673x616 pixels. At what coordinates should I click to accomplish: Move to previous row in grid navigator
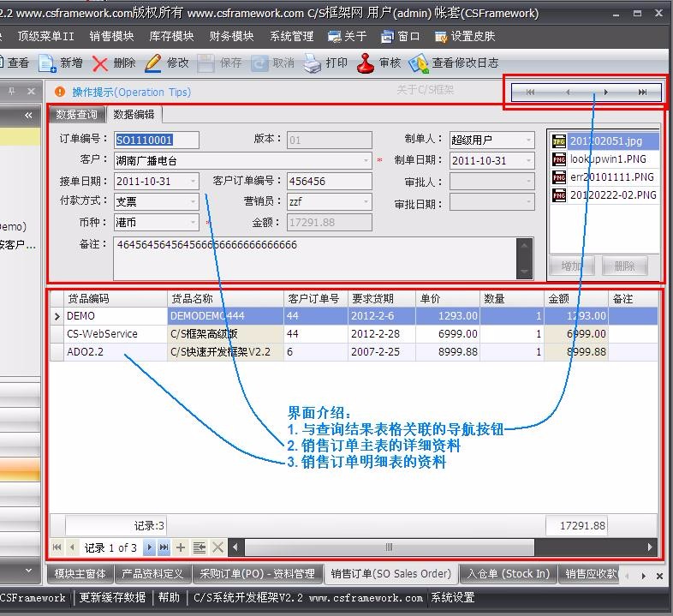[x=72, y=547]
